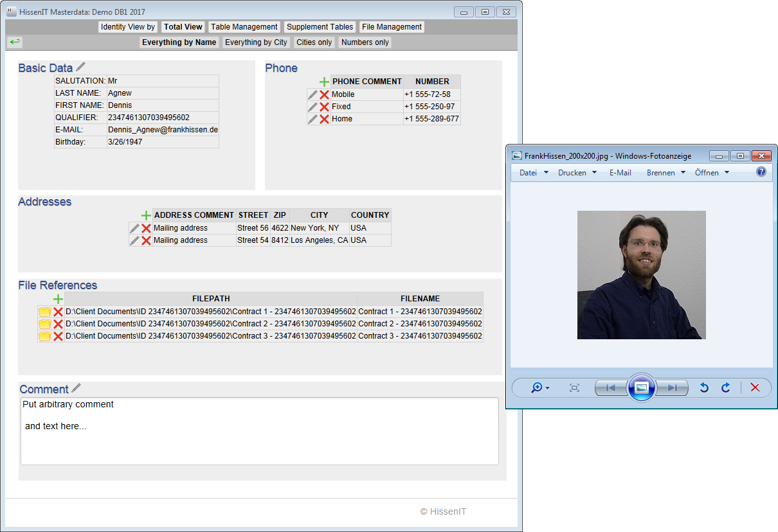
Task: Click the PHONE COMMENT column header
Action: pyautogui.click(x=367, y=82)
